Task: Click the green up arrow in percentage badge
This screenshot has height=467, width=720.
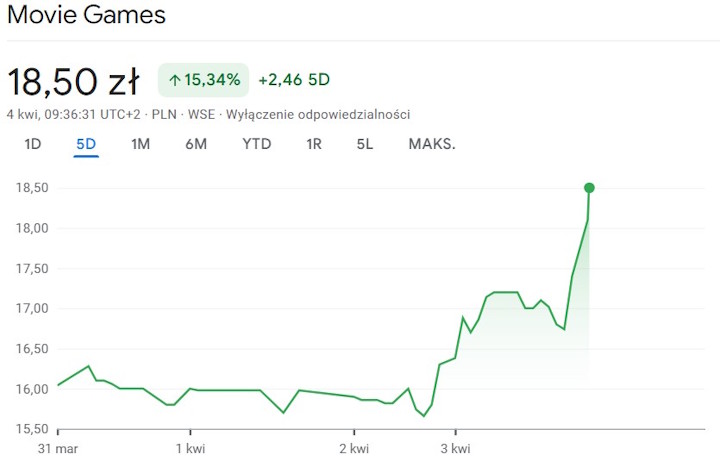Action: 175,80
